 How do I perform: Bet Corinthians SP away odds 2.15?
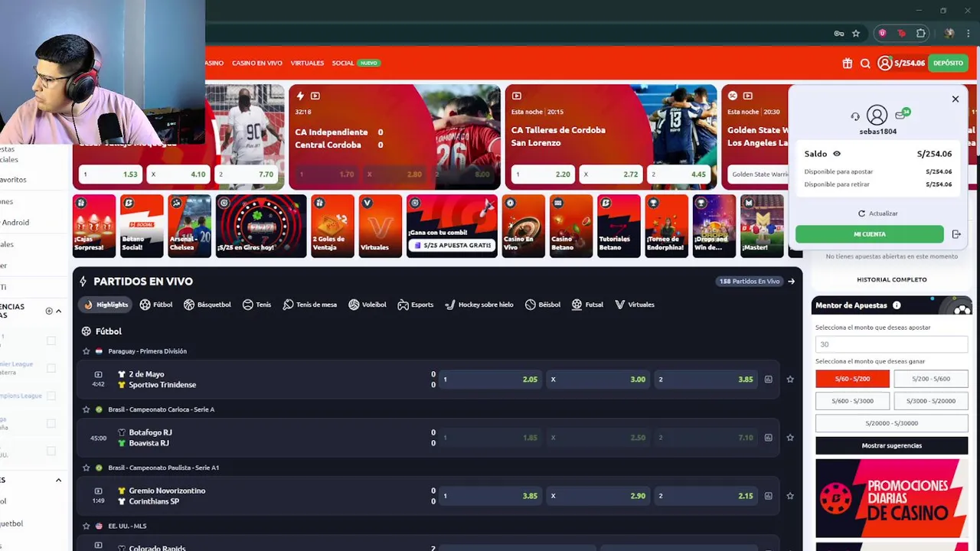pos(707,496)
